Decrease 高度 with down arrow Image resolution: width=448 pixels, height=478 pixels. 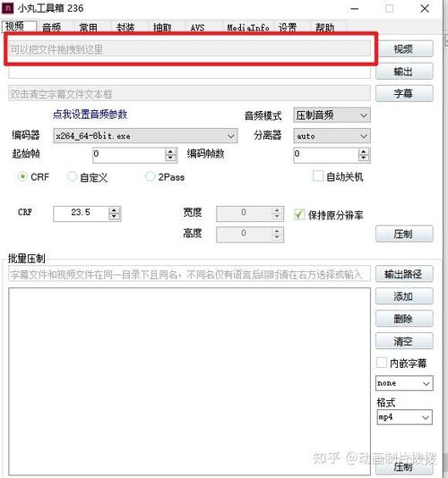tap(277, 237)
